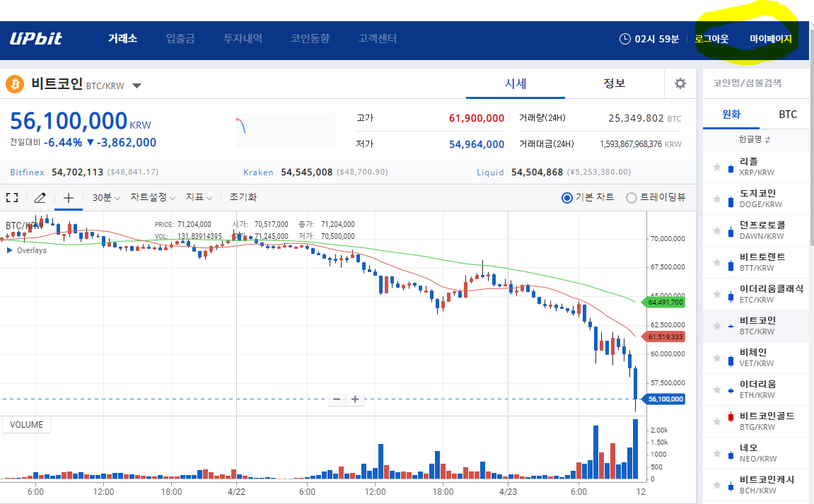Click the UPbit logo
The image size is (814, 504).
coord(36,38)
